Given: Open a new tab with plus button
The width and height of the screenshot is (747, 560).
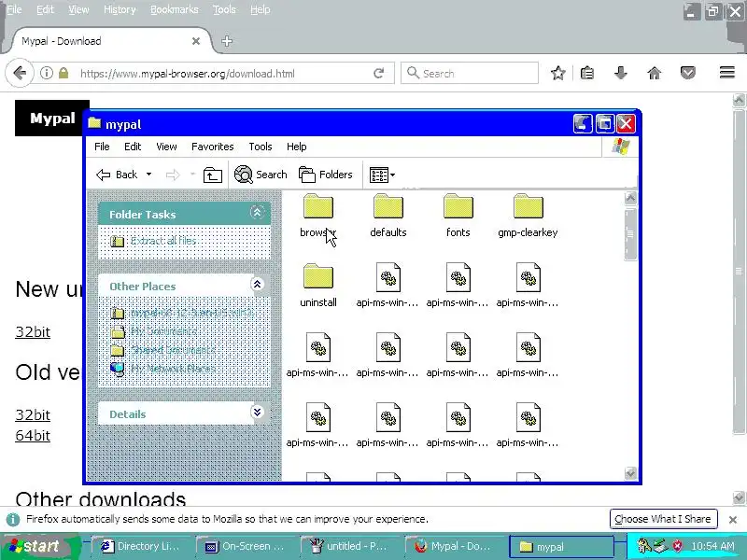Looking at the screenshot, I should click(x=227, y=41).
